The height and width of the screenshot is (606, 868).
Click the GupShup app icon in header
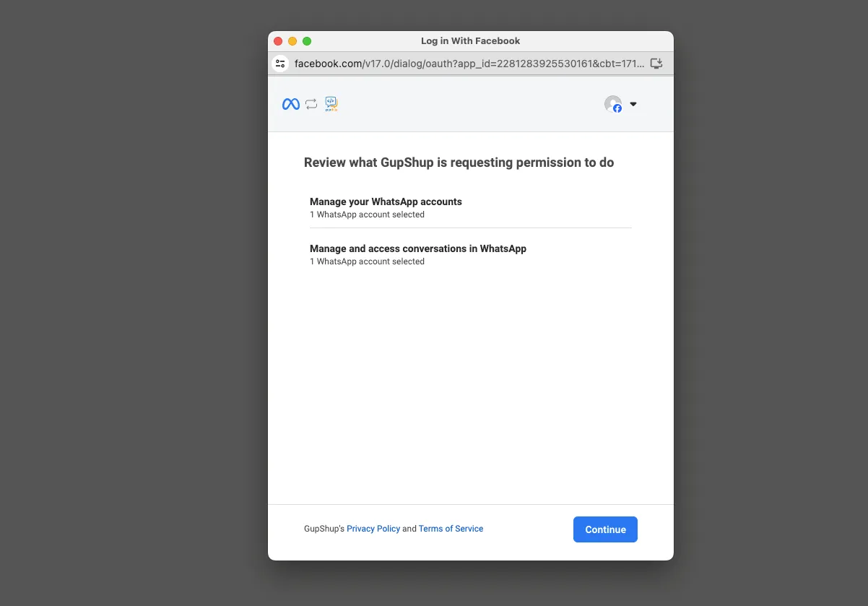pos(331,104)
